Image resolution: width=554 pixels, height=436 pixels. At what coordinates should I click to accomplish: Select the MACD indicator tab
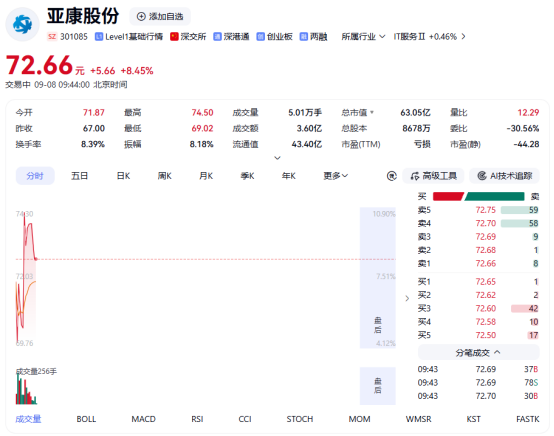pyautogui.click(x=143, y=419)
